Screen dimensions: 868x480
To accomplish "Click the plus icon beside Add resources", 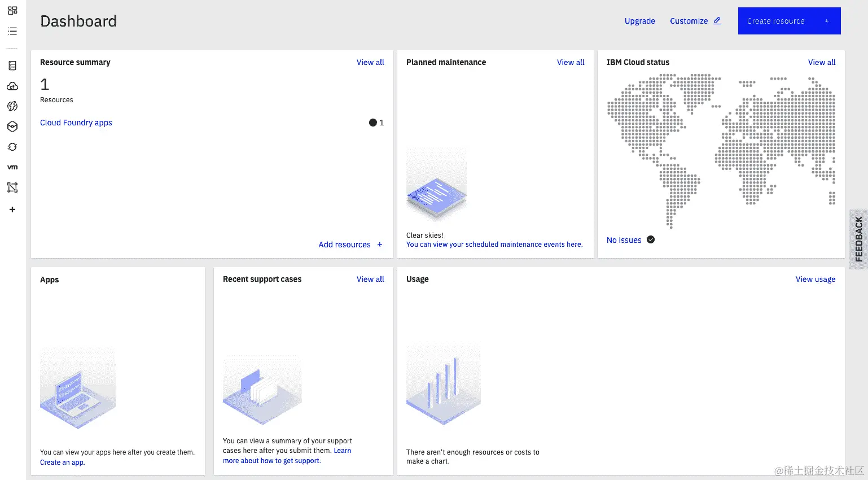I will point(380,245).
